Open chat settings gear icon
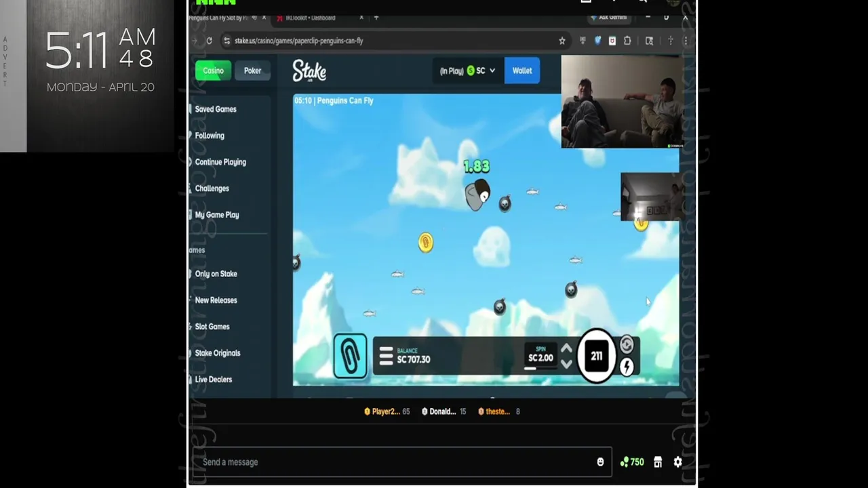The image size is (868, 488). tap(678, 462)
